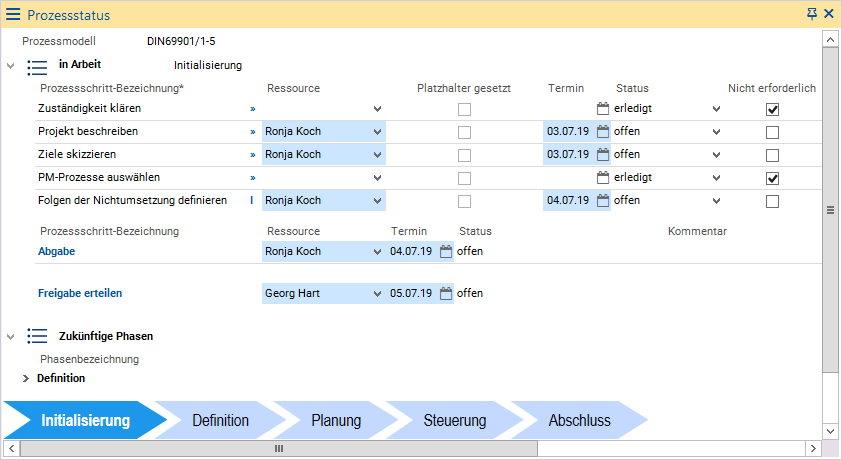Toggle 'Platzhalter gesetzt' for 'Zuständigkeit klären'
The width and height of the screenshot is (842, 460).
point(464,109)
